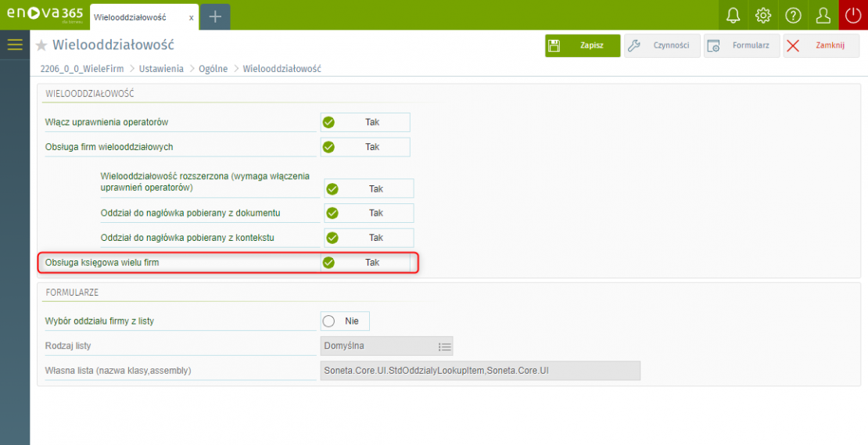Open the 'Rodzaj listy' dropdown list
This screenshot has width=868, height=445.
444,346
